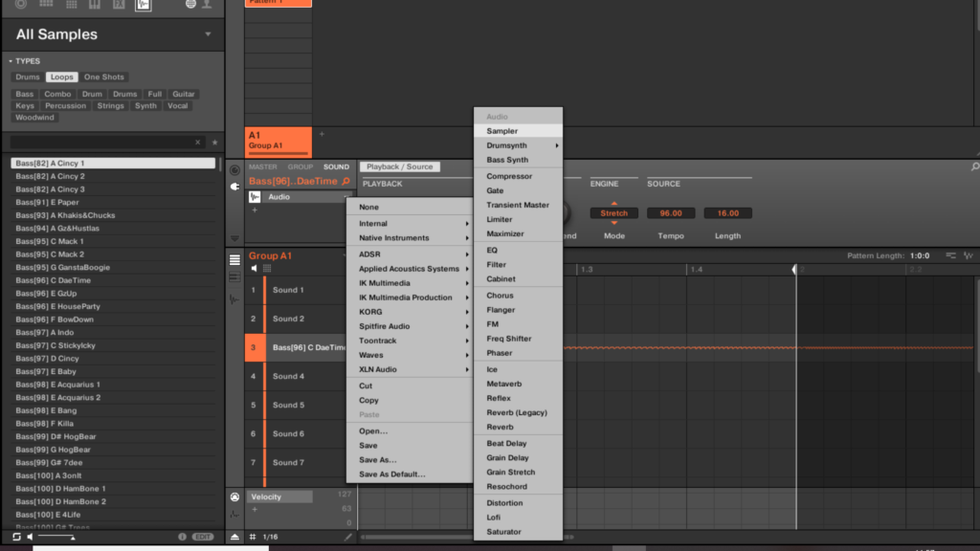Select the Bass[95] C Mack 1 sample

pyautogui.click(x=50, y=241)
